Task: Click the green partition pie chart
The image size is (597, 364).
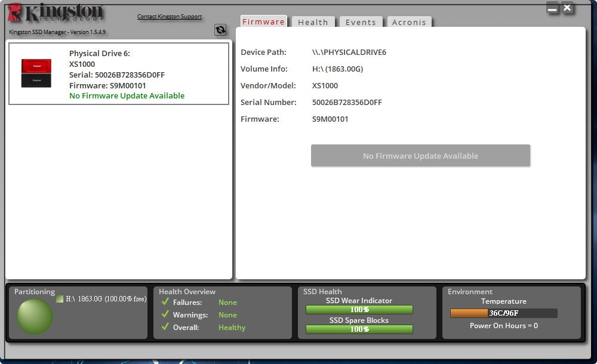Action: tap(35, 317)
